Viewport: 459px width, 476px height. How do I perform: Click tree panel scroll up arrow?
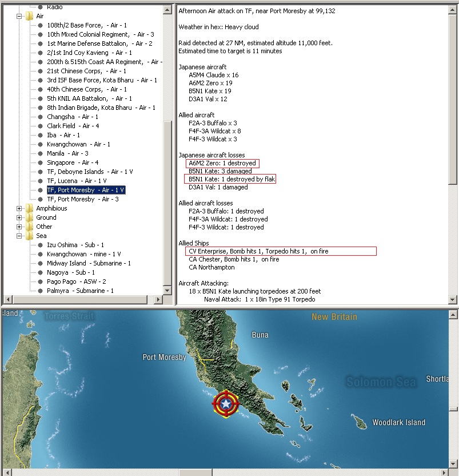[x=167, y=10]
